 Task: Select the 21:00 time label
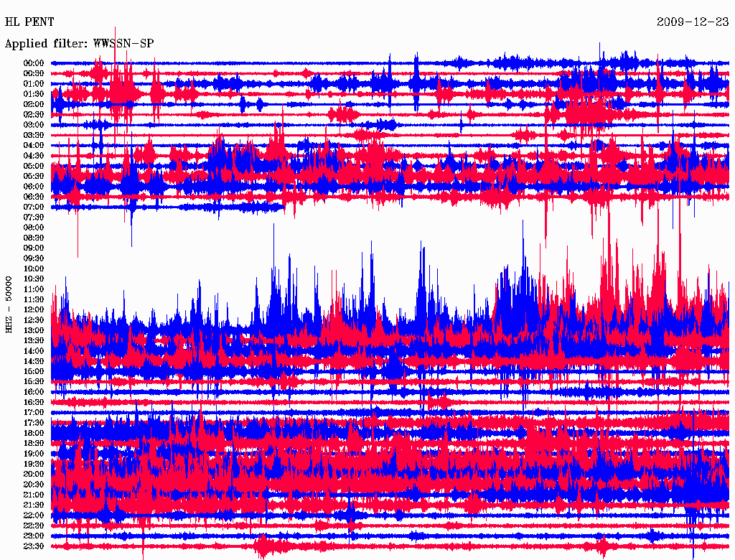coord(34,495)
